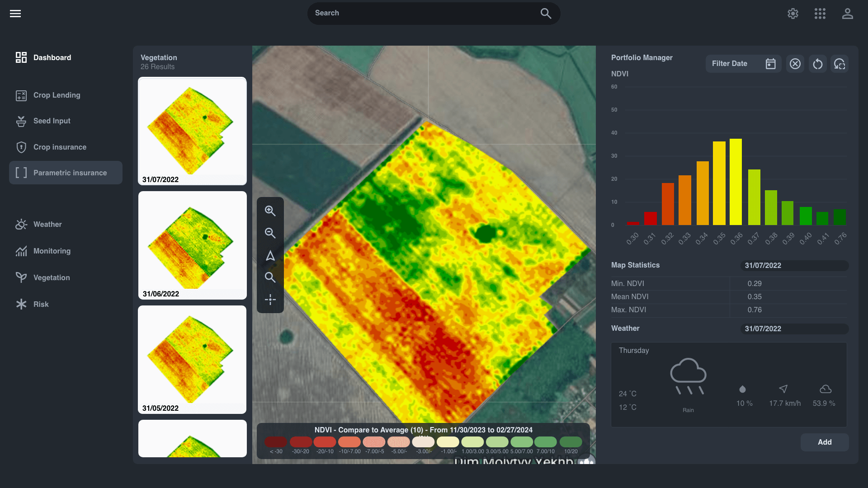The height and width of the screenshot is (488, 868).
Task: Open the Weather section icon in sidebar
Action: click(x=21, y=224)
